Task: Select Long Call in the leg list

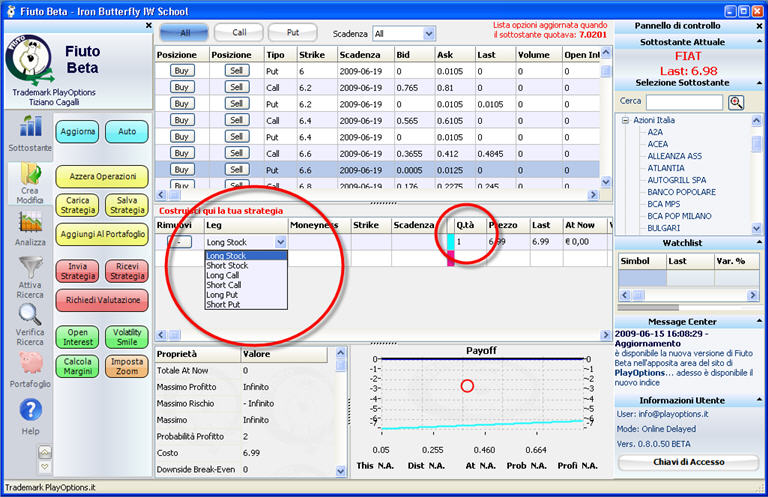Action: (x=246, y=275)
